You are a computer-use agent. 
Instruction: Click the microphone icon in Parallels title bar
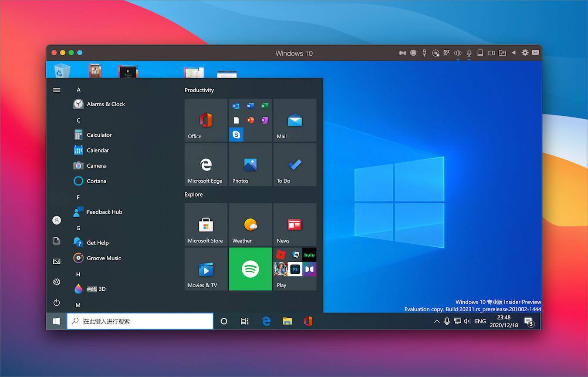coord(469,53)
